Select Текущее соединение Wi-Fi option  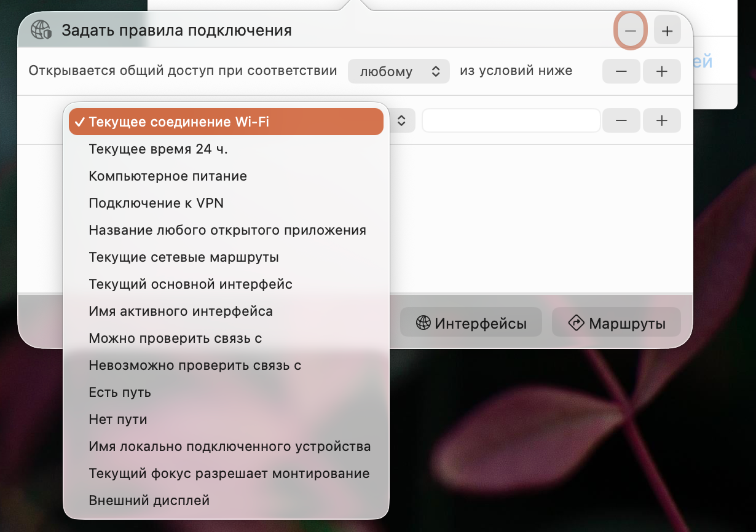pos(226,122)
